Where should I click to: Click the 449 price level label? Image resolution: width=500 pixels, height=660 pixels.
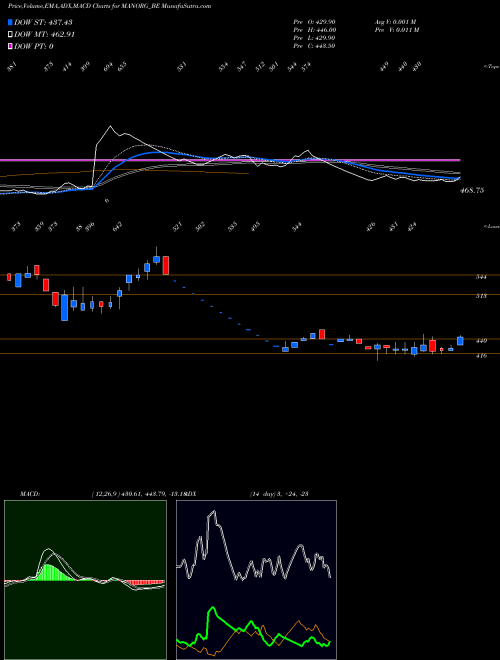[481, 341]
